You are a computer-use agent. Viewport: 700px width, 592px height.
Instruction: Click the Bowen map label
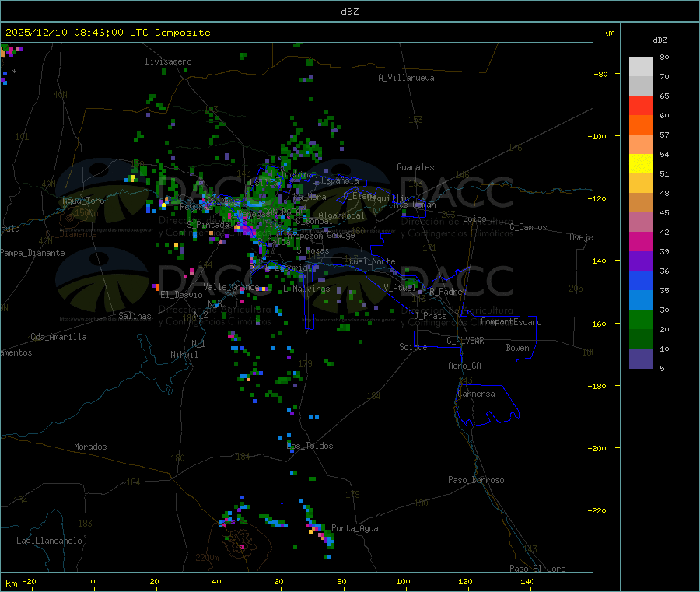click(x=517, y=348)
